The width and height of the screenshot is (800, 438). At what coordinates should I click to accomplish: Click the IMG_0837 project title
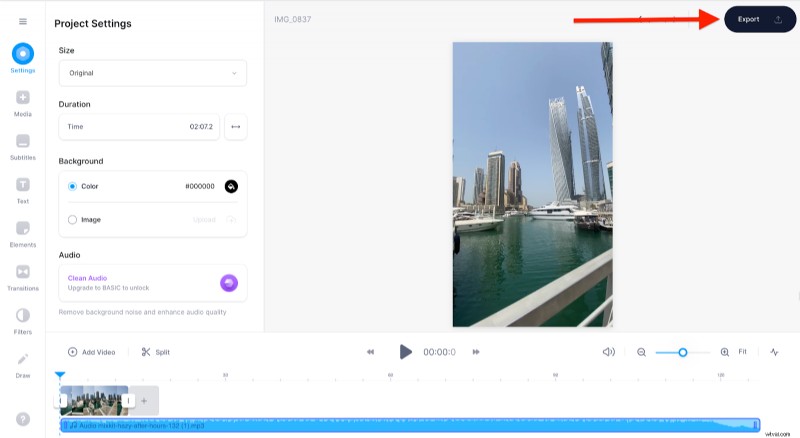tap(292, 19)
